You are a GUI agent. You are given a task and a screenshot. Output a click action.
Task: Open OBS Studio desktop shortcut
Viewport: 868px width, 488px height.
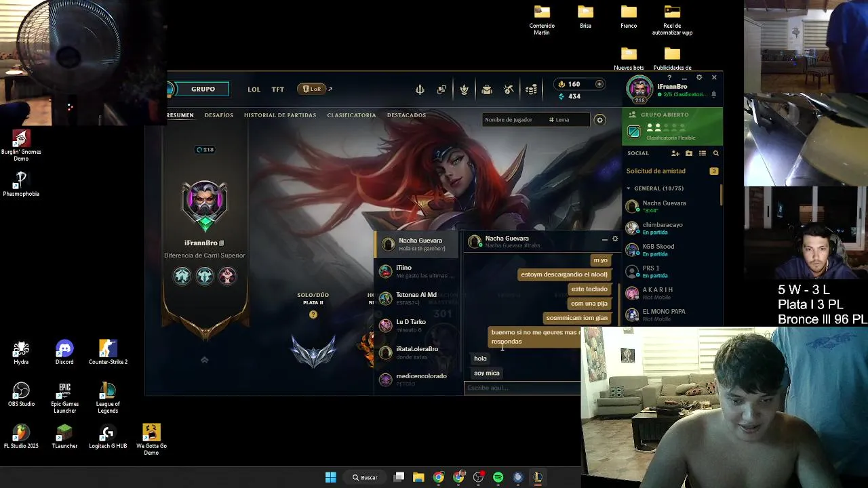click(x=21, y=395)
